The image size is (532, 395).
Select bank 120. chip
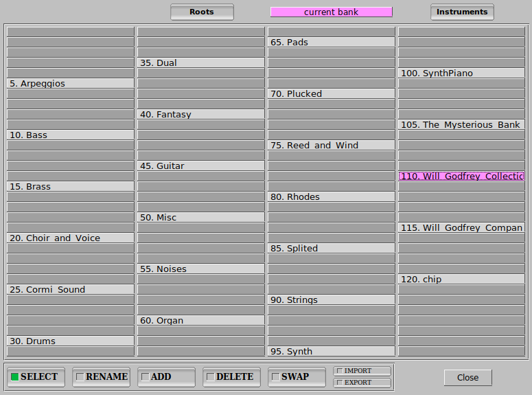coord(461,280)
